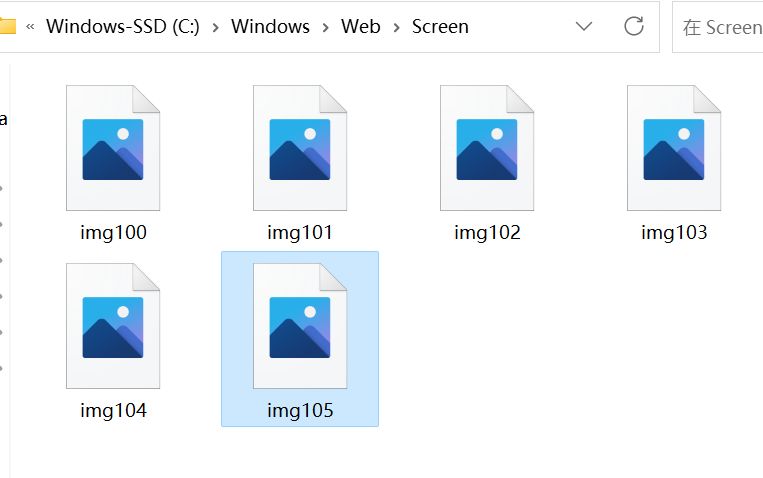Viewport: 763px width, 478px height.
Task: Expand the hidden path double-chevron
Action: coord(30,27)
